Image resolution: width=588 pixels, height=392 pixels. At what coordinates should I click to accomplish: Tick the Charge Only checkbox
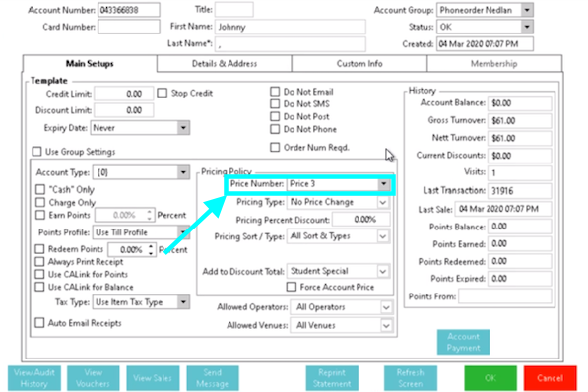pos(40,202)
